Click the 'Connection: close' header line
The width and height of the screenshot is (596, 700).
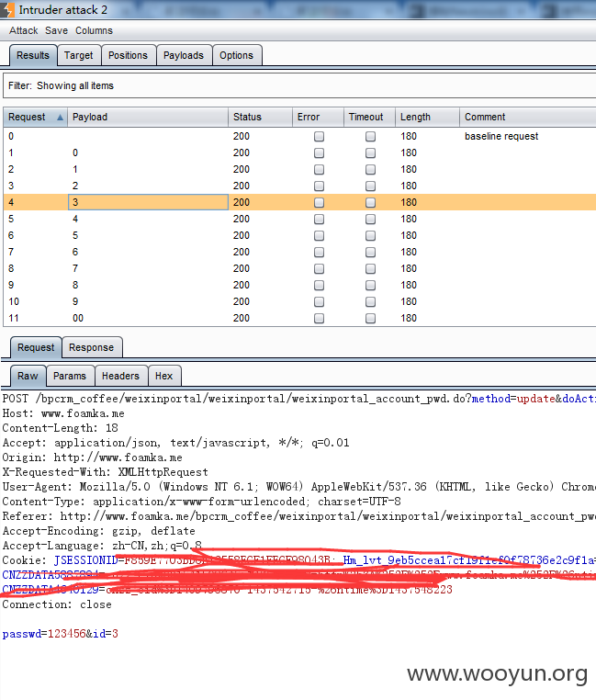(57, 604)
